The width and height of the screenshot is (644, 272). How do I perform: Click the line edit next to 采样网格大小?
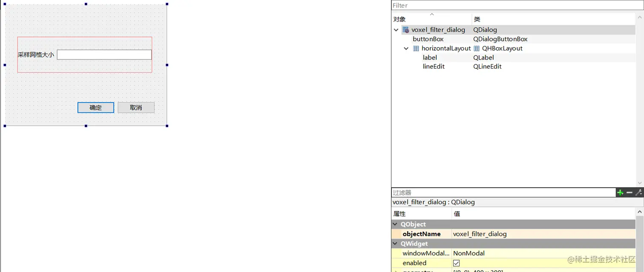(x=104, y=54)
